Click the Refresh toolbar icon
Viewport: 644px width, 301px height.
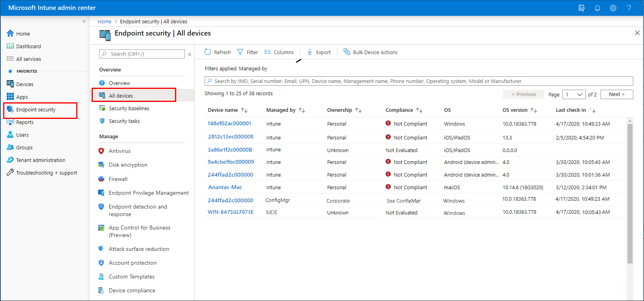pos(218,52)
